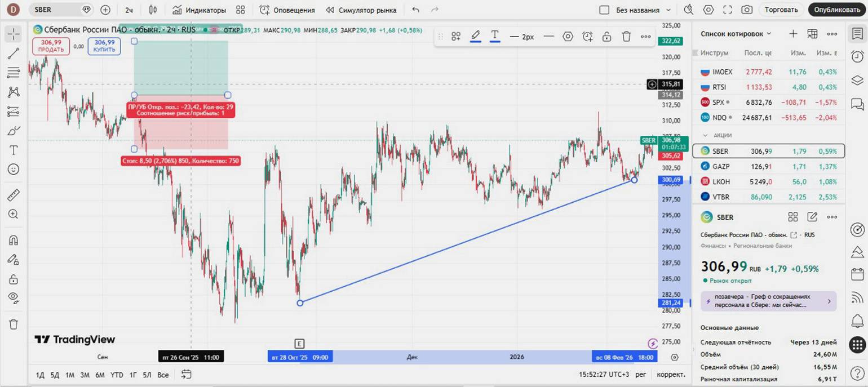Check the Без названия layout checkbox
This screenshot has height=387, width=868.
click(605, 10)
